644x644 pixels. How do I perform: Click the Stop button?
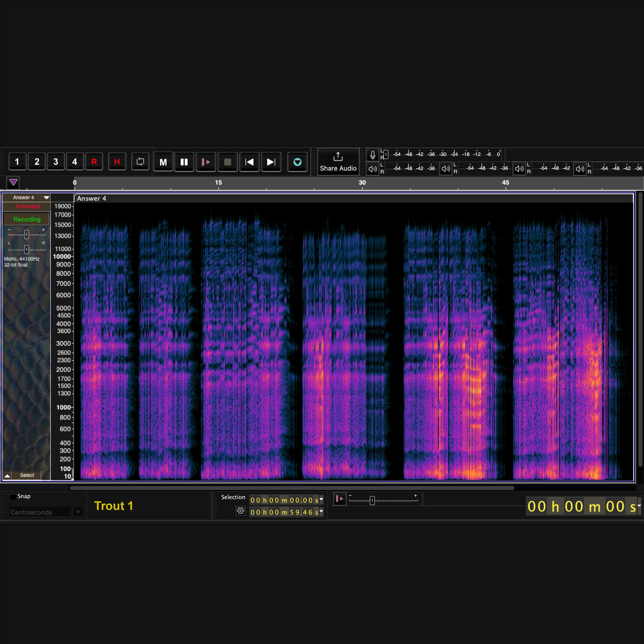pos(228,162)
